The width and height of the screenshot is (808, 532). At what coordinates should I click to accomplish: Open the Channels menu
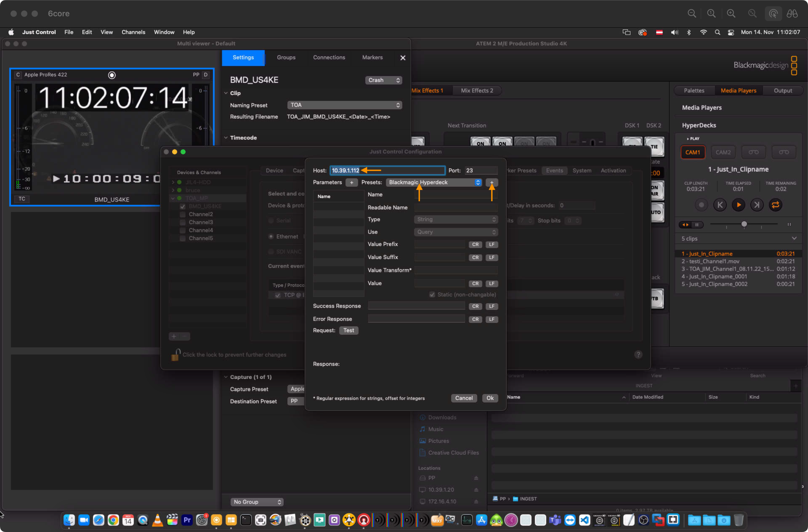pos(133,32)
